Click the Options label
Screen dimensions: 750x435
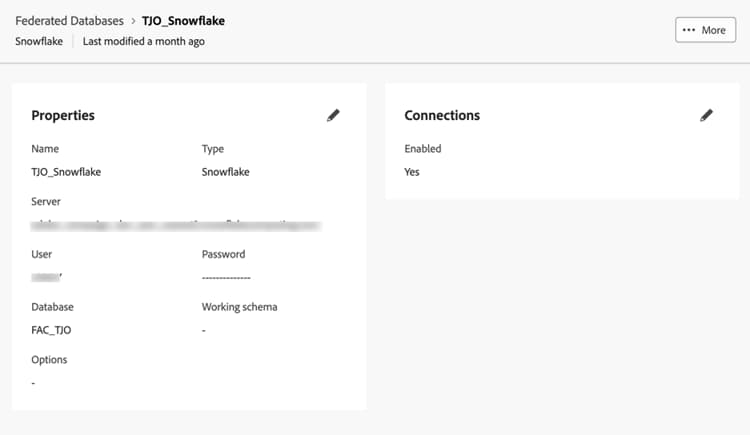tap(49, 360)
